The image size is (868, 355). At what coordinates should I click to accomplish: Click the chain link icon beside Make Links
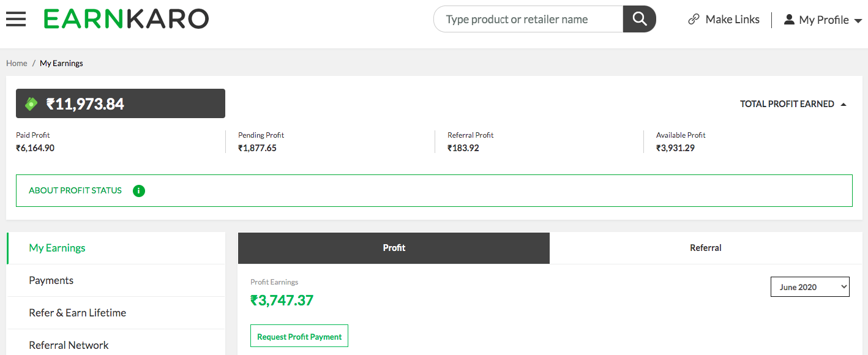pos(694,20)
